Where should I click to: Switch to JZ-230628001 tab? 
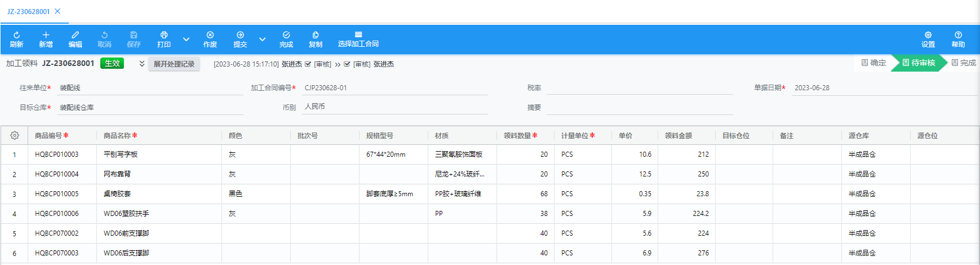pyautogui.click(x=29, y=11)
